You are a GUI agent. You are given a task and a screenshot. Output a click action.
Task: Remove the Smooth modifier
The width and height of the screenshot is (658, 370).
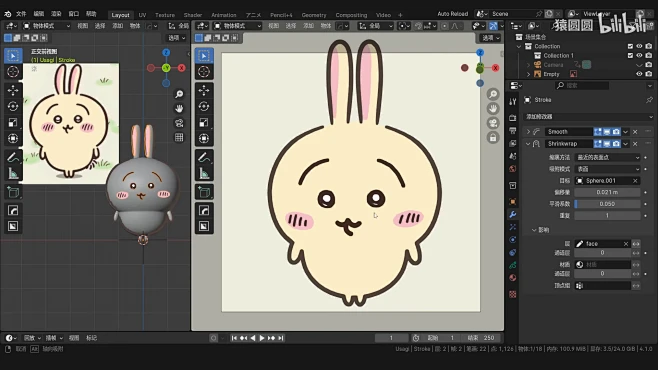coord(635,132)
